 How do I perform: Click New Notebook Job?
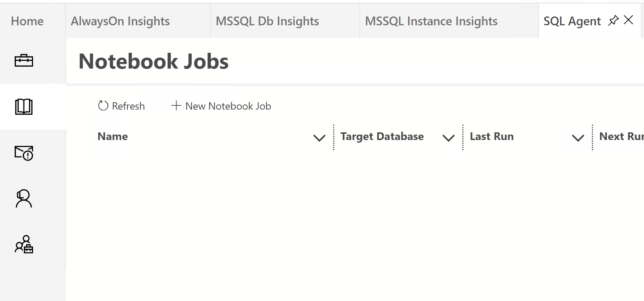(221, 106)
